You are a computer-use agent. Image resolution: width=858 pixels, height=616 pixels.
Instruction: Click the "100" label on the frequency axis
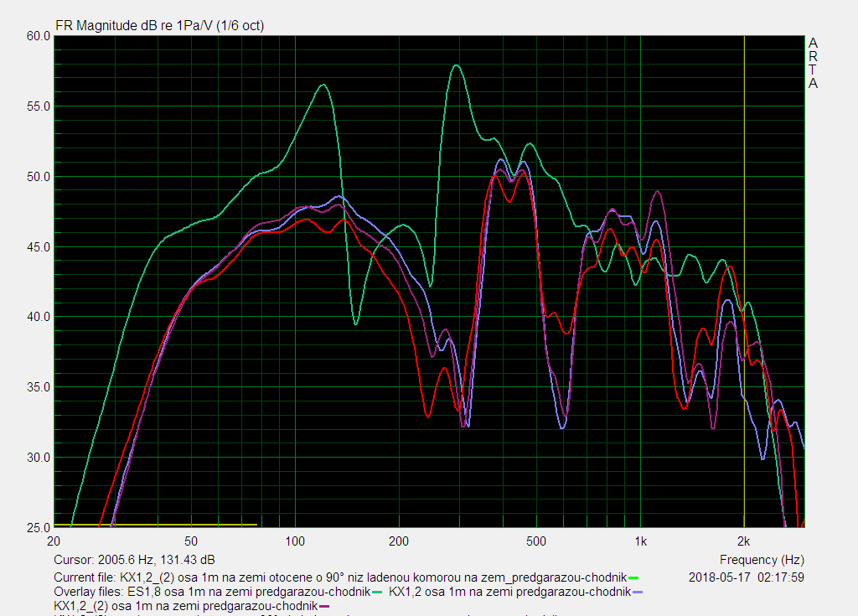click(295, 541)
